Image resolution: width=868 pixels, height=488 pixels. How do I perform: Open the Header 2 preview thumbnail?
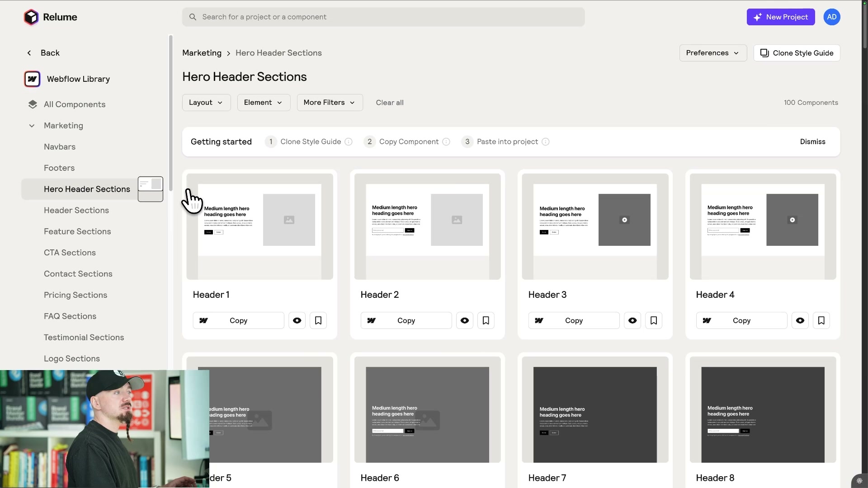point(427,226)
